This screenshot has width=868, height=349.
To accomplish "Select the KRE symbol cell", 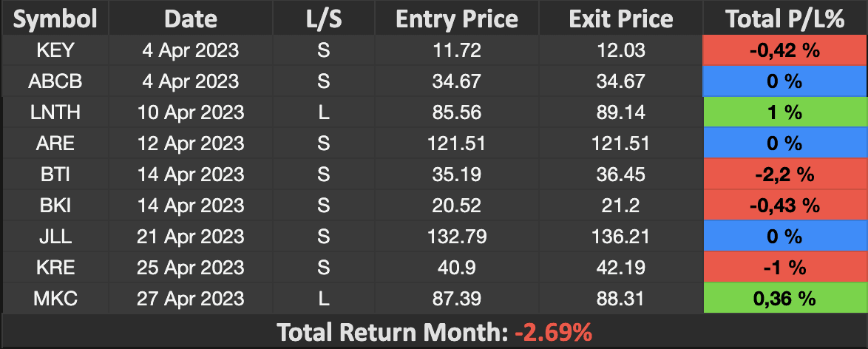I will point(55,268).
